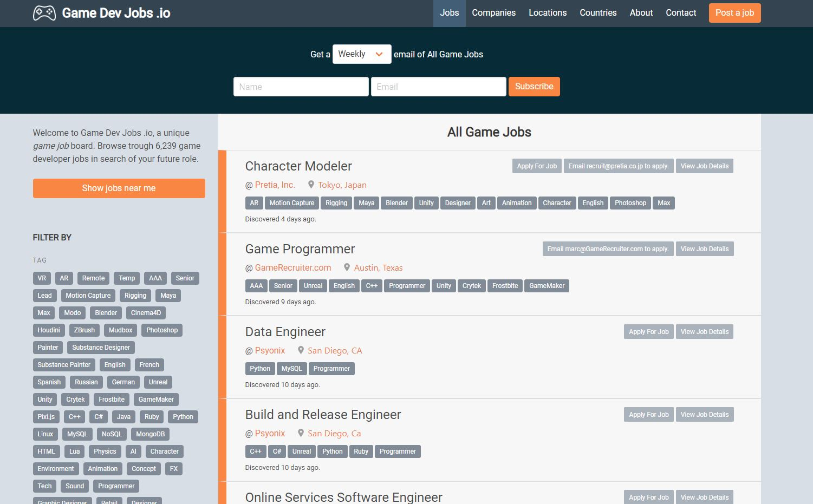This screenshot has height=504, width=813.
Task: Filter by the Cinema4D tag
Action: [146, 313]
